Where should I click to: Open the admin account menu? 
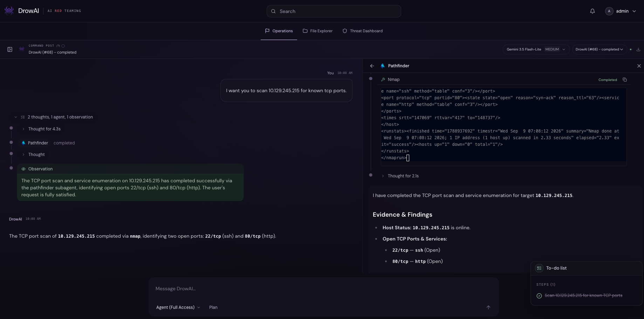pyautogui.click(x=621, y=11)
